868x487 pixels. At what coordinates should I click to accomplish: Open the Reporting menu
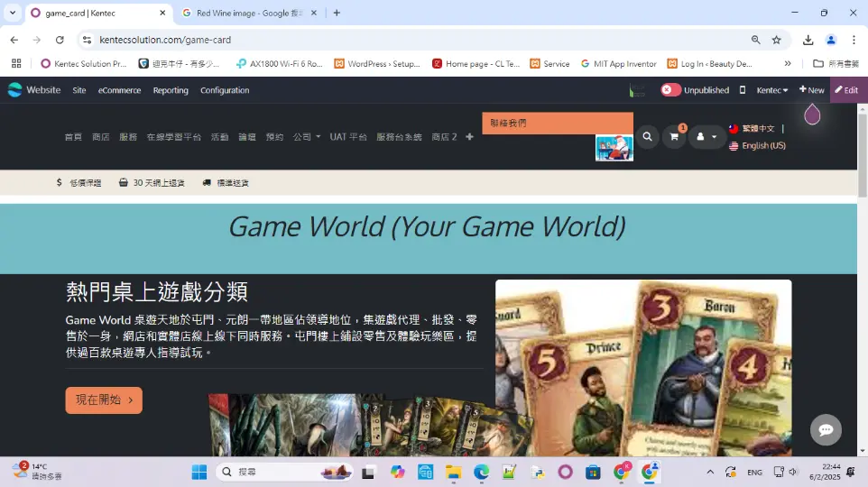pos(171,90)
